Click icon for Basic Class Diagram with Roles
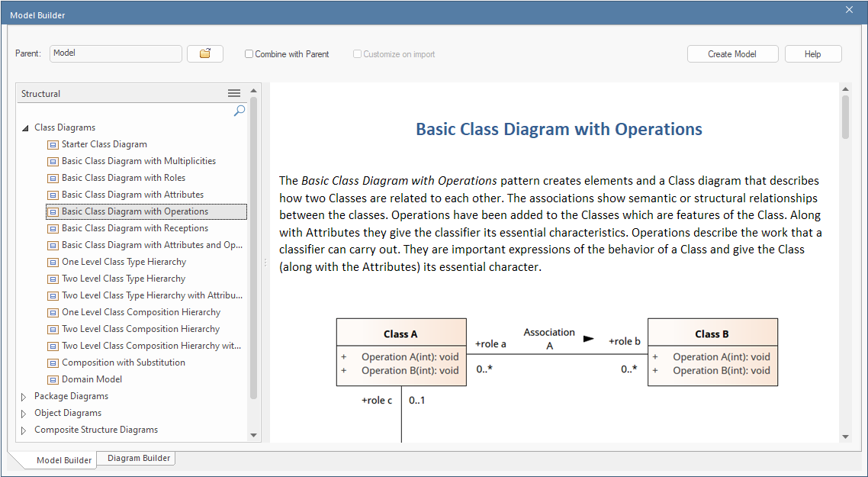Image resolution: width=868 pixels, height=477 pixels. click(x=53, y=178)
